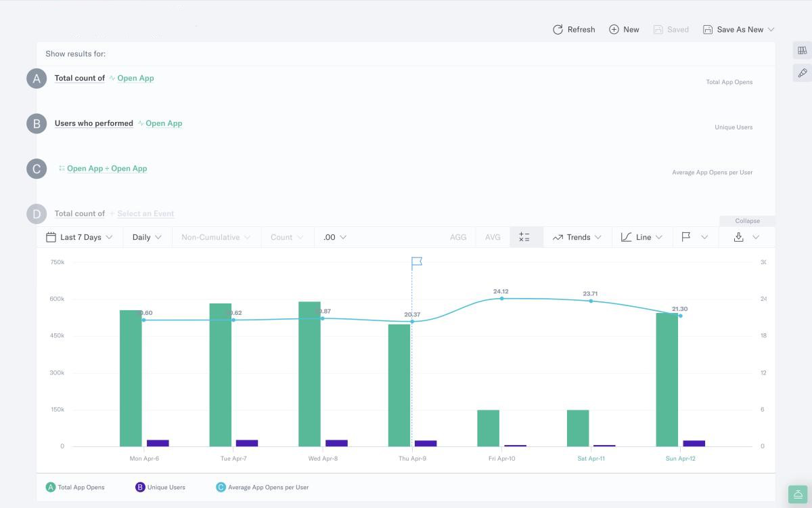
Task: Open the columns panel icon at right edge
Action: [803, 50]
